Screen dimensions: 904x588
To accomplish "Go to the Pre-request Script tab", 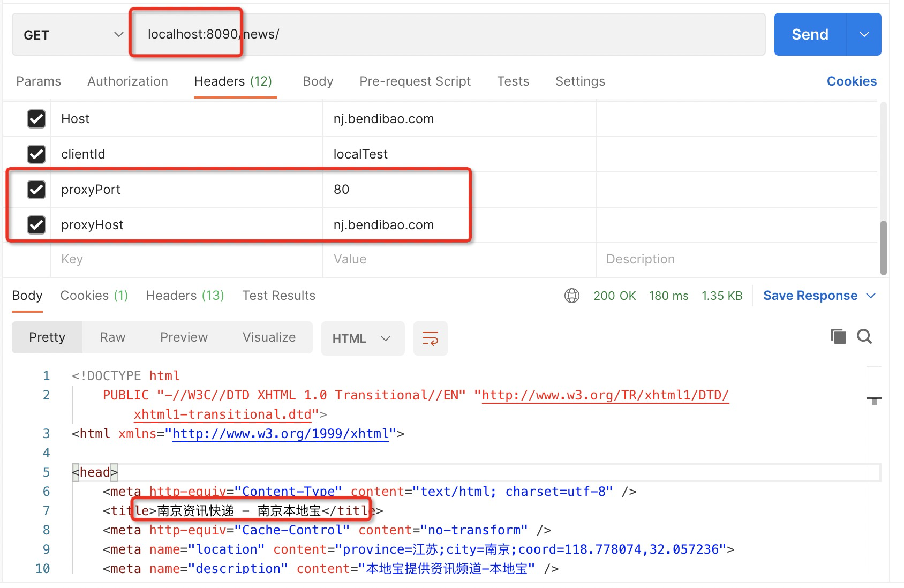I will (x=415, y=81).
